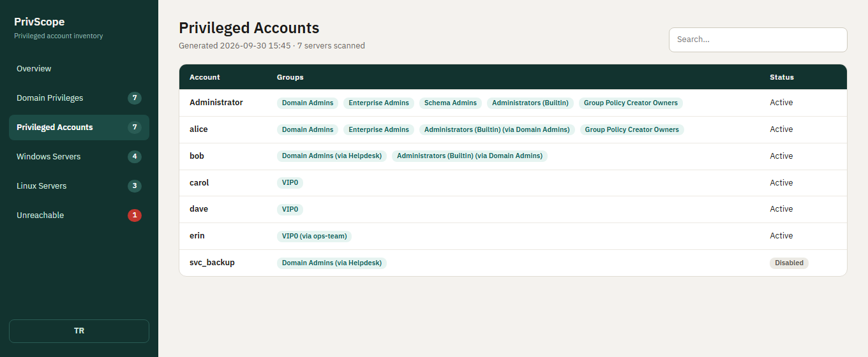
Task: Click erin's VIP0 (via ops-team) tag
Action: click(x=314, y=237)
